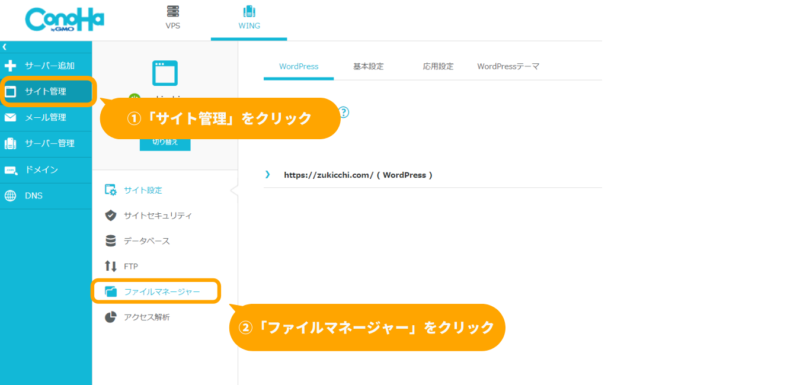800x385 pixels.
Task: Switch to the 応用設定 tab
Action: pyautogui.click(x=438, y=66)
